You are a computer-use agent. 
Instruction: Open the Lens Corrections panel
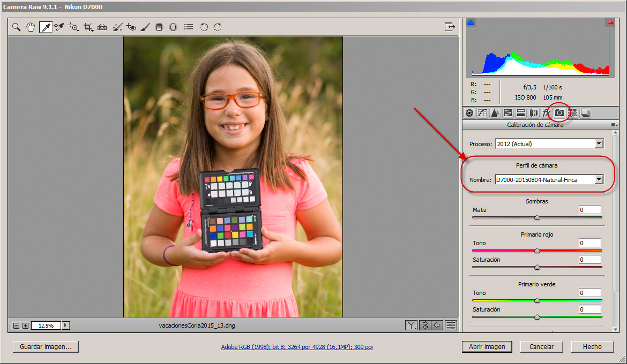(x=533, y=112)
